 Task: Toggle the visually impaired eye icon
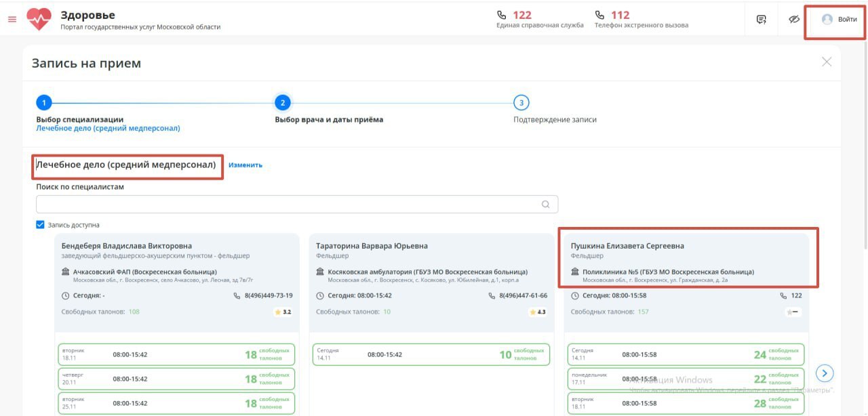pyautogui.click(x=795, y=20)
